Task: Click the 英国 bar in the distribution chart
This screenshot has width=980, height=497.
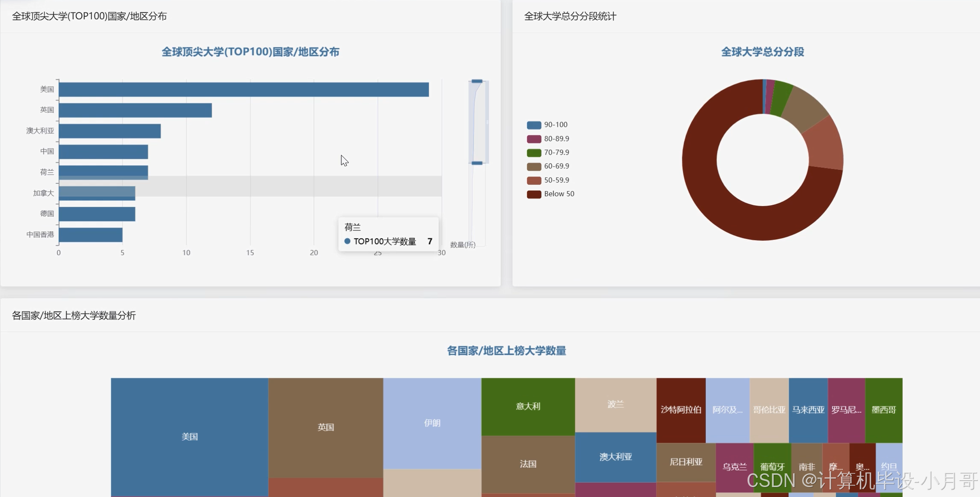Action: [132, 109]
